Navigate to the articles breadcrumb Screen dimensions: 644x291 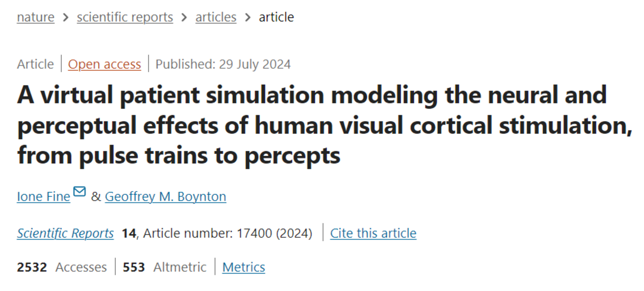(x=216, y=17)
